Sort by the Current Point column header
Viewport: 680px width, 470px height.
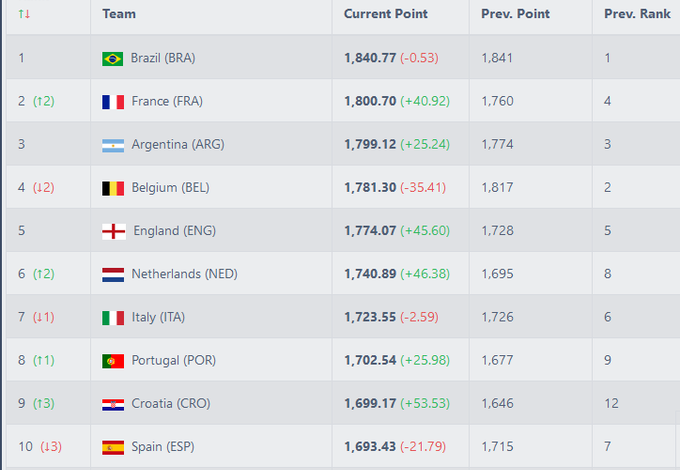pos(386,14)
